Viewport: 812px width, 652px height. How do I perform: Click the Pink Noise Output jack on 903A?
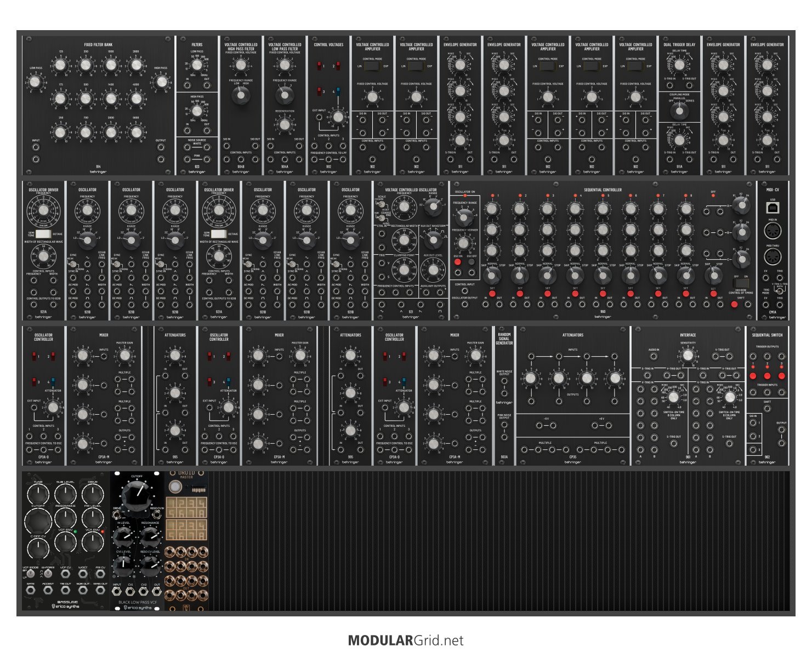click(x=504, y=425)
